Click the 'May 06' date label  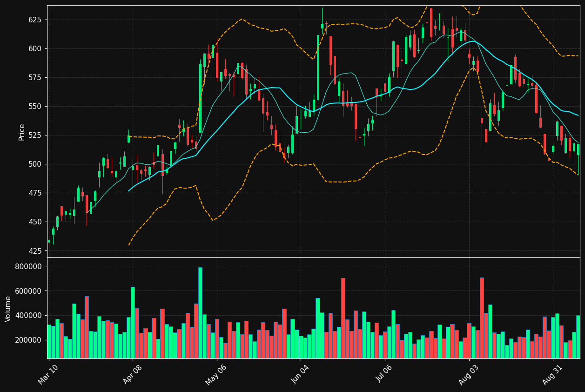(x=216, y=375)
